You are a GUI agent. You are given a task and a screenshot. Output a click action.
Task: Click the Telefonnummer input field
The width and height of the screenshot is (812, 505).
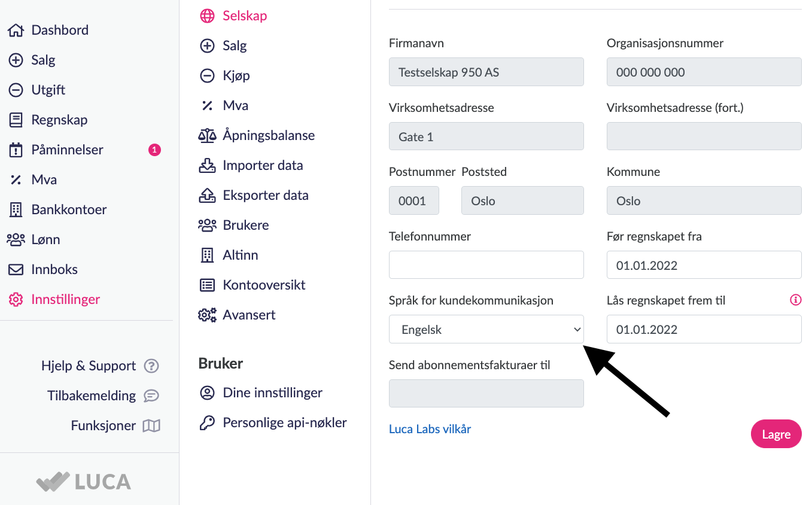486,265
